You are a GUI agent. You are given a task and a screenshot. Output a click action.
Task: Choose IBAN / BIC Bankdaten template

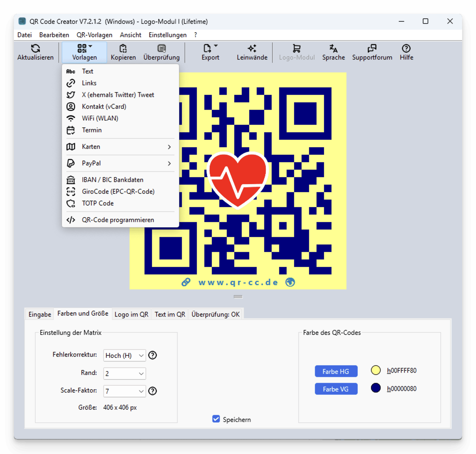click(x=120, y=180)
